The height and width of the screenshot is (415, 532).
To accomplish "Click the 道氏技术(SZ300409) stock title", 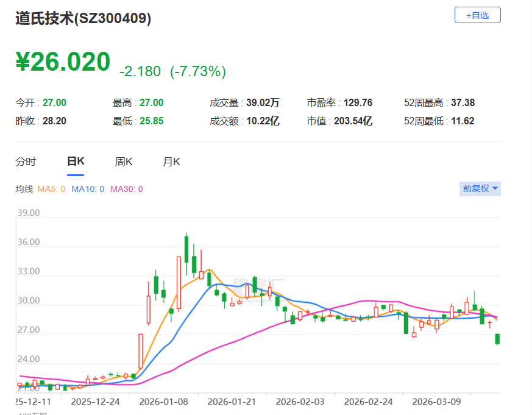I will (x=83, y=18).
